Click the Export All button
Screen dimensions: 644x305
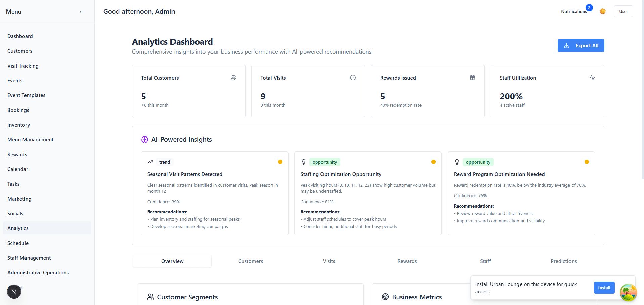click(581, 46)
